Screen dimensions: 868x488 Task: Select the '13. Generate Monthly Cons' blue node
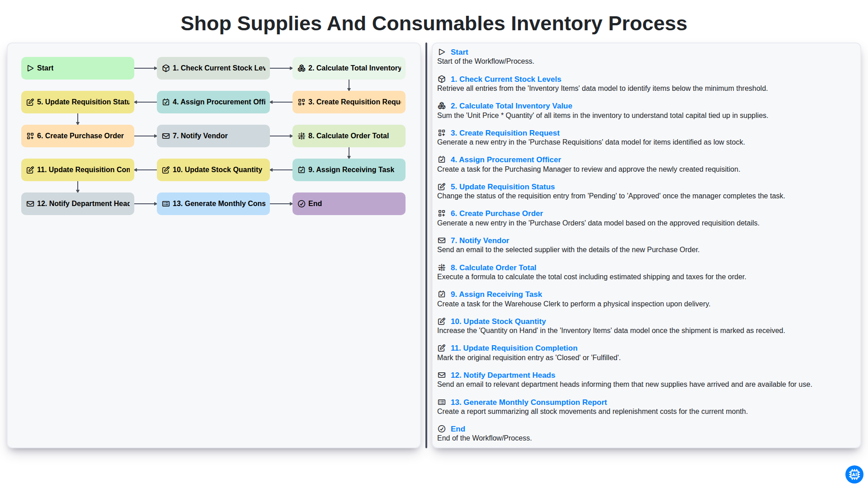213,204
